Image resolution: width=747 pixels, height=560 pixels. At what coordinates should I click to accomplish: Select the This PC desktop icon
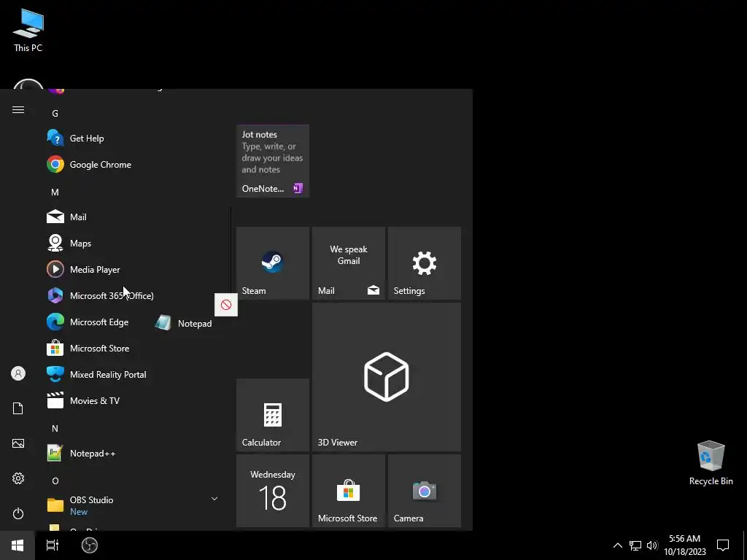(28, 31)
